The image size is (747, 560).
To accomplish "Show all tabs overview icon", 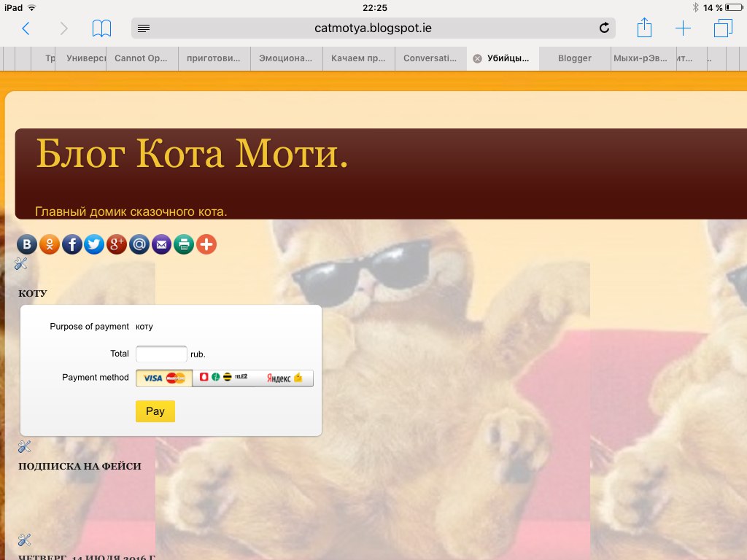I will coord(723,28).
